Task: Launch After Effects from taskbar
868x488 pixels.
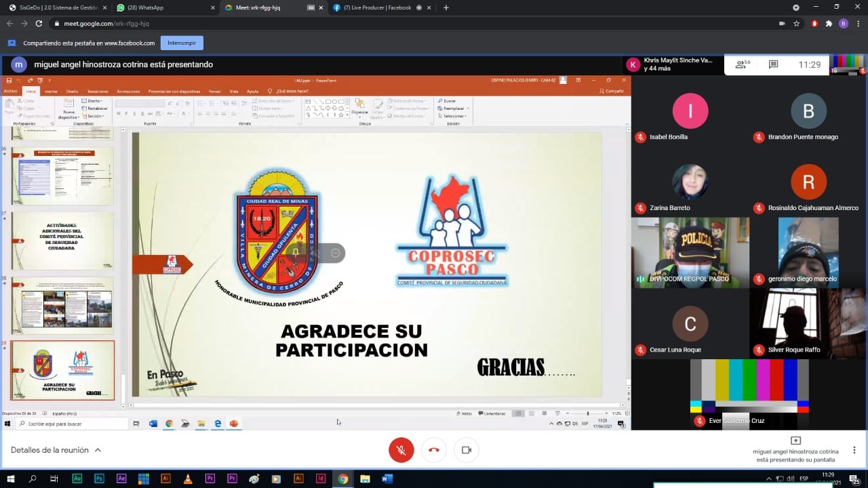Action: 121,479
